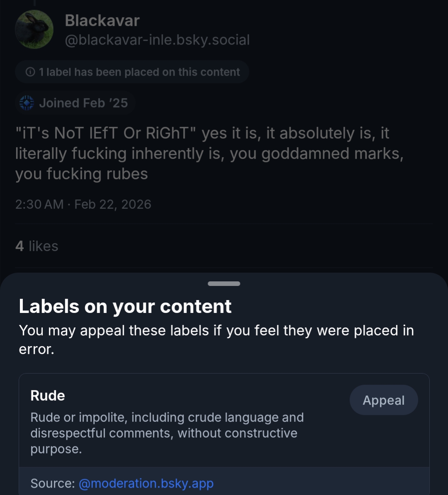Screen dimensions: 448x495
Task: Click the "Source:" label text
Action: point(52,483)
